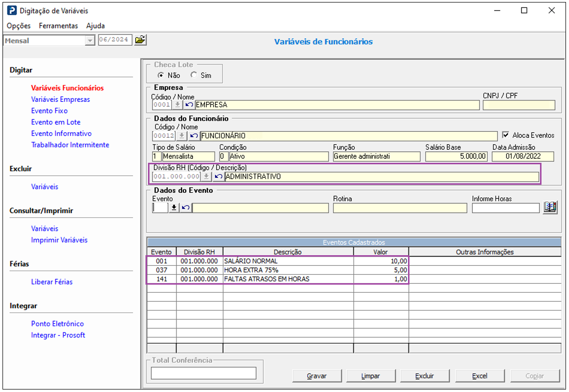Viewport: 569px width, 392px height.
Task: Open the Ferramentas menu
Action: click(58, 26)
